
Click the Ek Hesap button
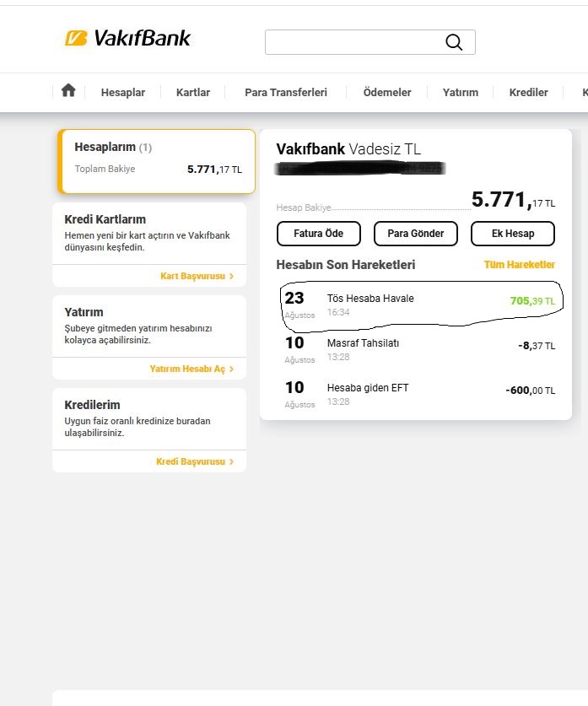click(x=513, y=234)
